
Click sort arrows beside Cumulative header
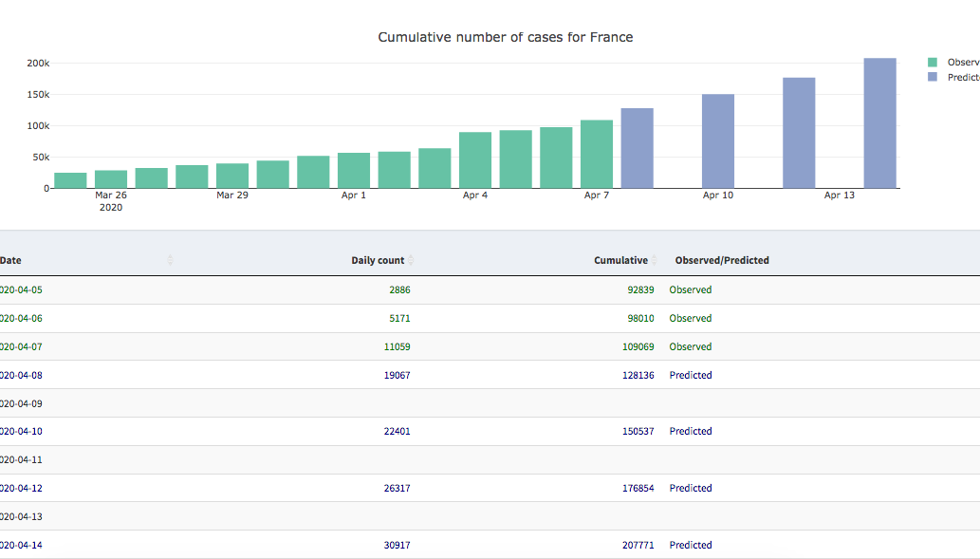coord(655,260)
